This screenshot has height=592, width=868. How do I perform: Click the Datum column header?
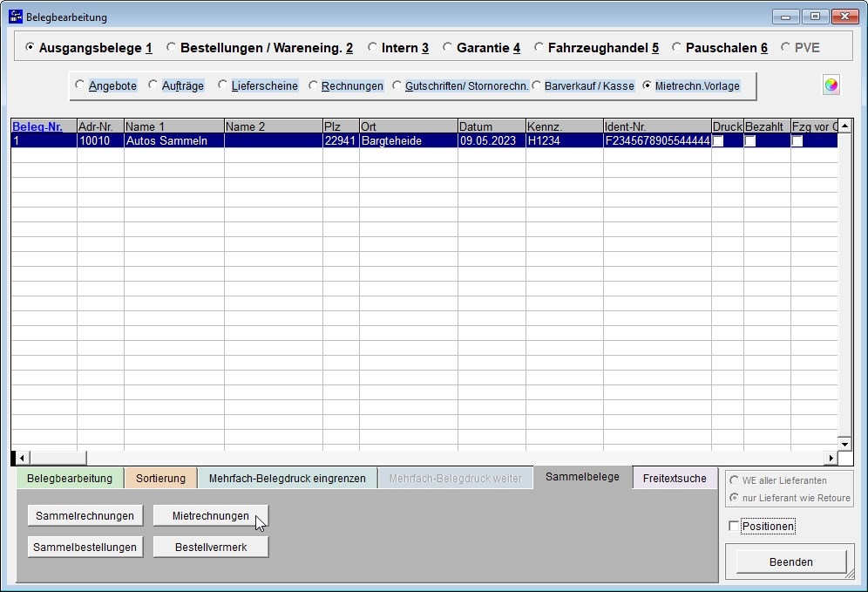point(492,126)
